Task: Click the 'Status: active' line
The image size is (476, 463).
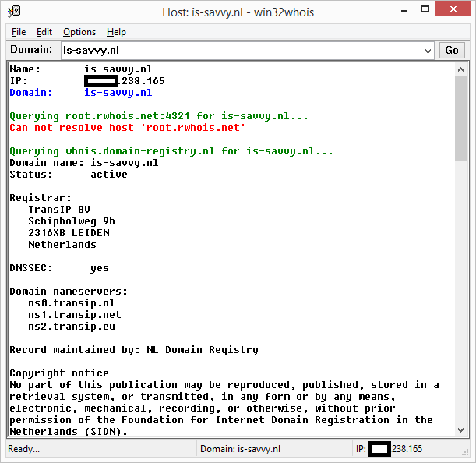Action: click(x=69, y=175)
